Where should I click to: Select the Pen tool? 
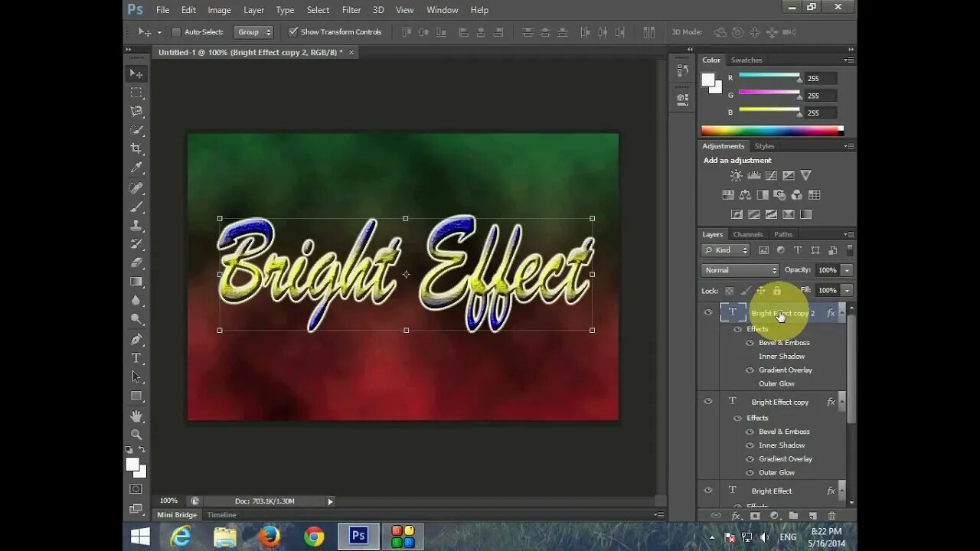coord(136,339)
